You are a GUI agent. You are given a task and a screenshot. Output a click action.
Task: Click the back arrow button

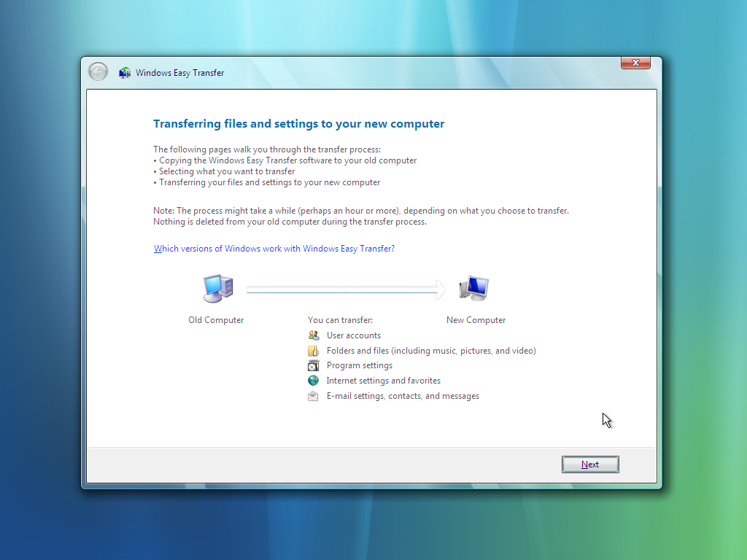[x=98, y=72]
